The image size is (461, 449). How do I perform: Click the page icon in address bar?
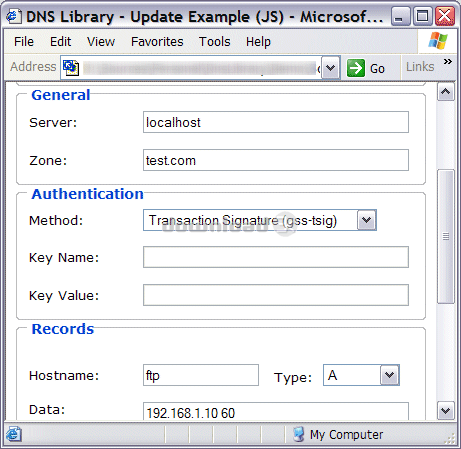[x=71, y=68]
